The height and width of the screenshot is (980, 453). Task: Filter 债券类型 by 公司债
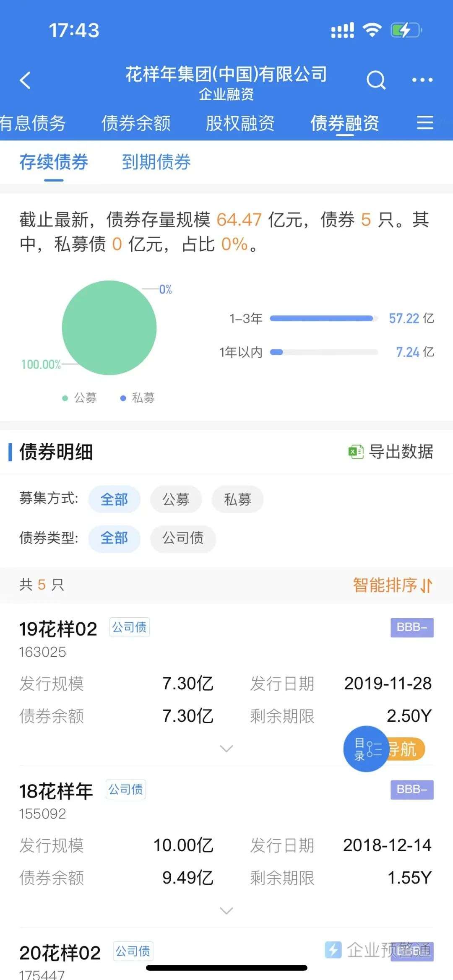183,538
